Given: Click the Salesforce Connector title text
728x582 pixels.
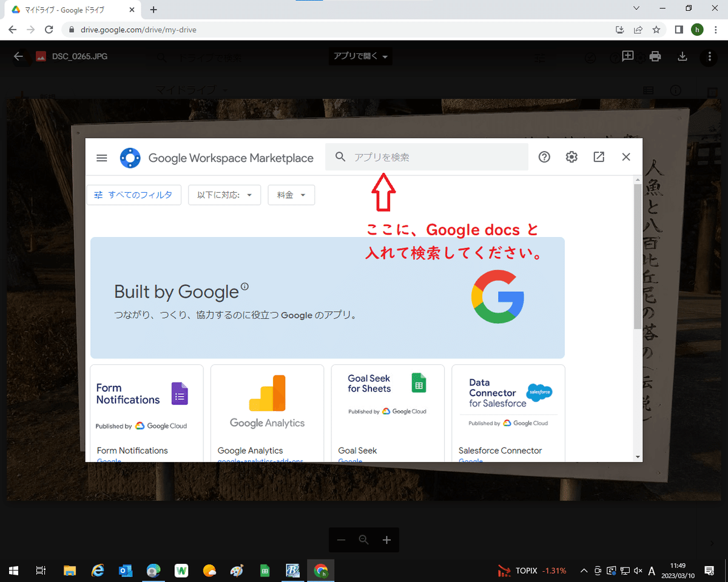Looking at the screenshot, I should tap(500, 450).
